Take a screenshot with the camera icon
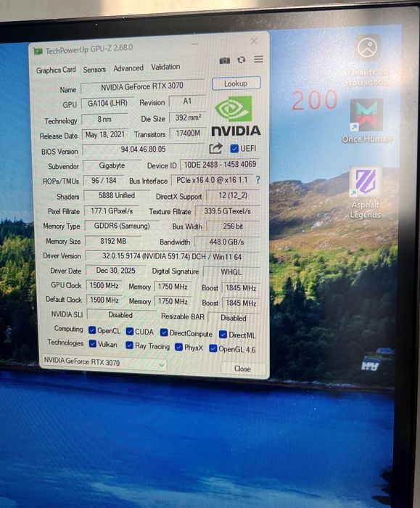The width and height of the screenshot is (420, 508). click(x=224, y=60)
